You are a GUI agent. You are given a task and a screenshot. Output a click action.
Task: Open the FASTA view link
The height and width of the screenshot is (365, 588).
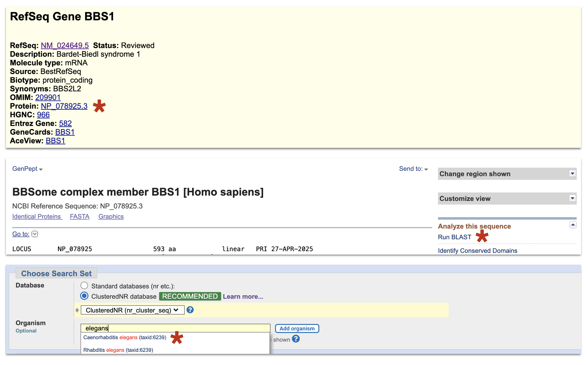[x=79, y=216]
